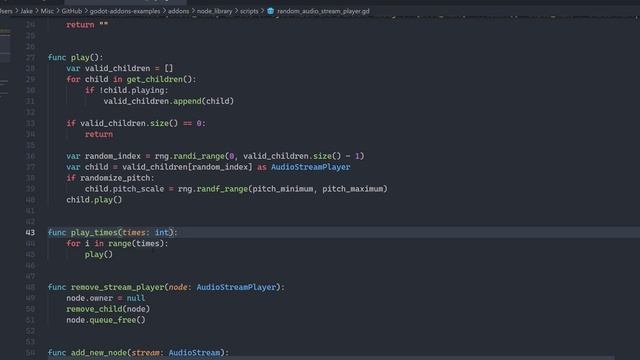640x360 pixels.
Task: Open the Misc breadcrumb folder
Action: click(47, 11)
